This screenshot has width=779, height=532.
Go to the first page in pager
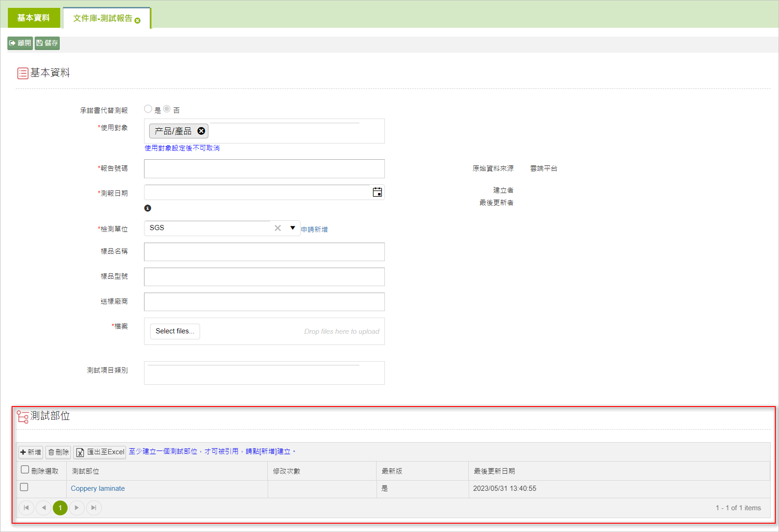[26, 508]
